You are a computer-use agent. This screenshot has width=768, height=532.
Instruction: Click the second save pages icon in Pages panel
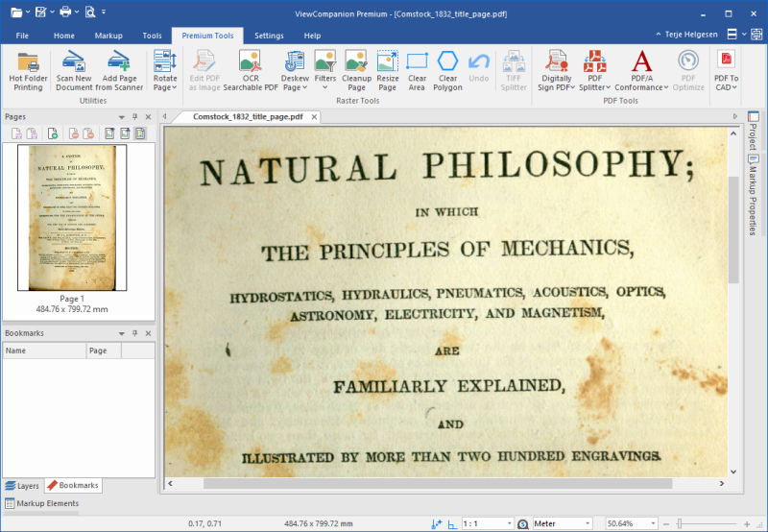32,133
